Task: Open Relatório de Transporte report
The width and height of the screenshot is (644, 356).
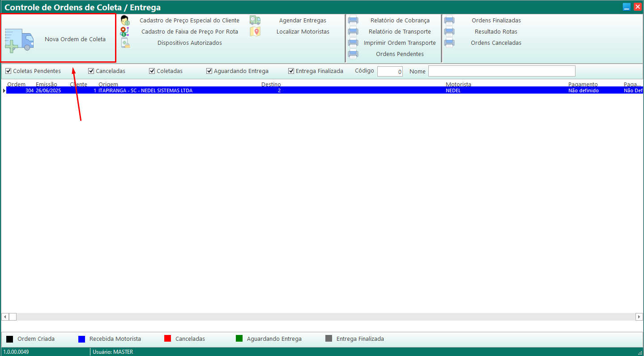Action: 400,32
